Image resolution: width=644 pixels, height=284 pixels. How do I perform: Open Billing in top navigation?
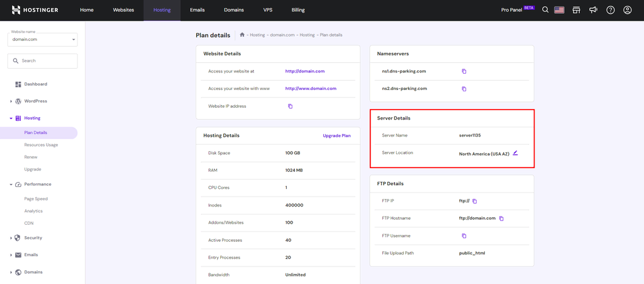pyautogui.click(x=298, y=10)
